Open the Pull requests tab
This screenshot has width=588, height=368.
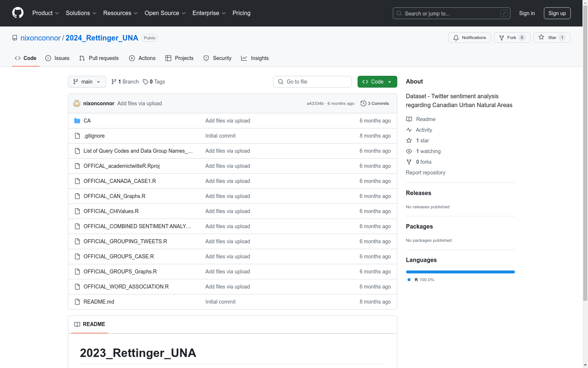[99, 58]
